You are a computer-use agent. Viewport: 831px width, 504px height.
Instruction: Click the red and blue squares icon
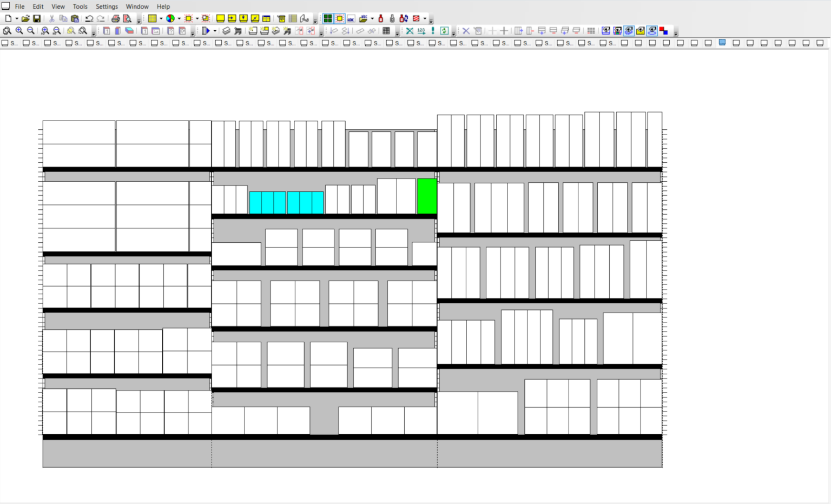663,31
